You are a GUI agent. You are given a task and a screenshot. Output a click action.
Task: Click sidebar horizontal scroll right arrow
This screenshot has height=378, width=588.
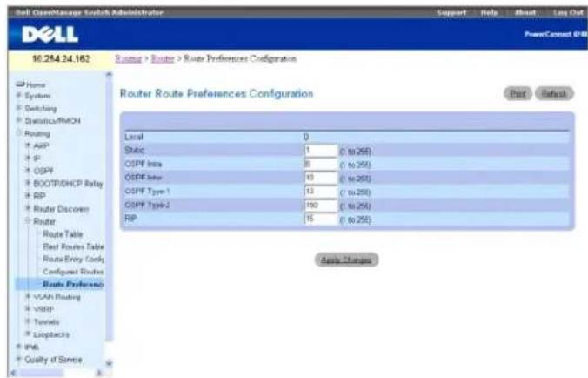[x=99, y=373]
